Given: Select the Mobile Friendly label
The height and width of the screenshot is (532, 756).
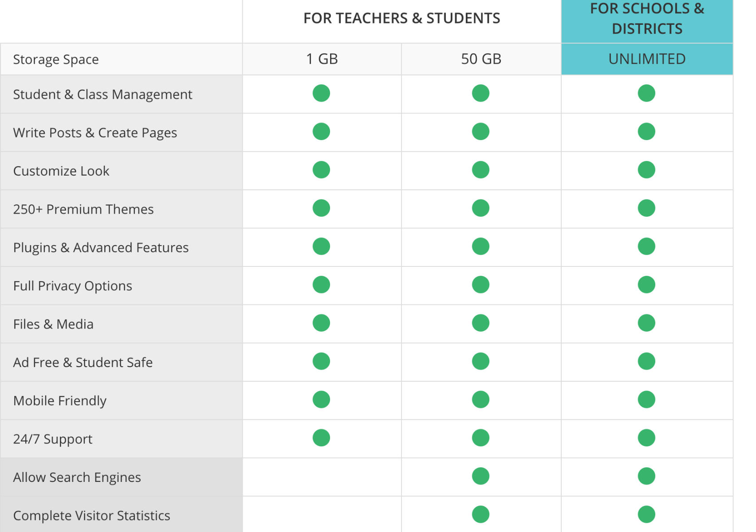Looking at the screenshot, I should pos(60,401).
